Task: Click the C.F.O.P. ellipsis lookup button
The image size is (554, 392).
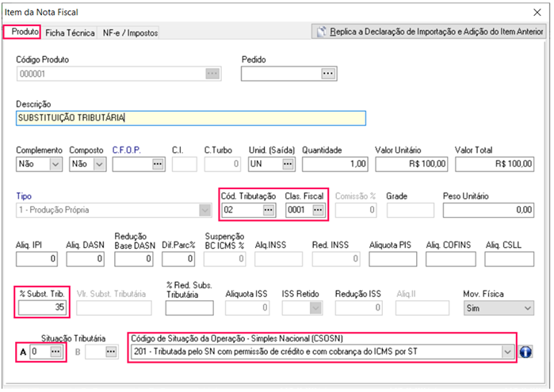Action: [x=158, y=164]
